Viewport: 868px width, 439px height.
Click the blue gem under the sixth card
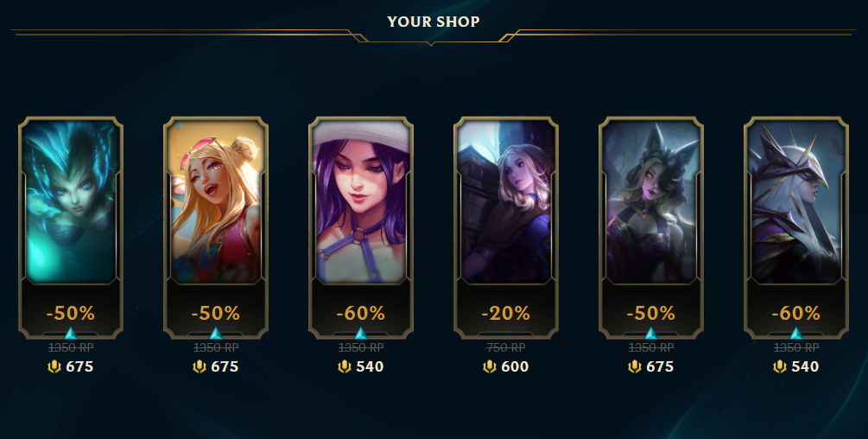[796, 334]
